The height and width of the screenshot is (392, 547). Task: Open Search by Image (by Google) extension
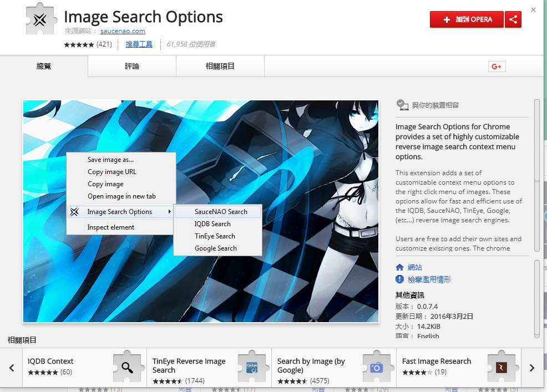pyautogui.click(x=334, y=367)
